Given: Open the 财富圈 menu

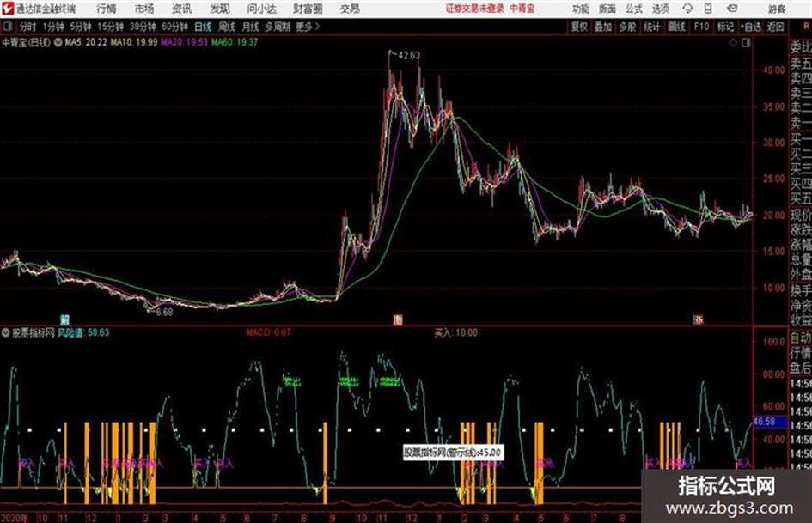Looking at the screenshot, I should click(308, 9).
